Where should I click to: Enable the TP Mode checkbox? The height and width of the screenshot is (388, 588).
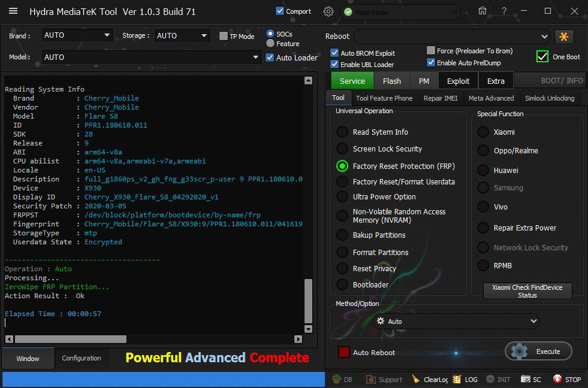click(224, 36)
